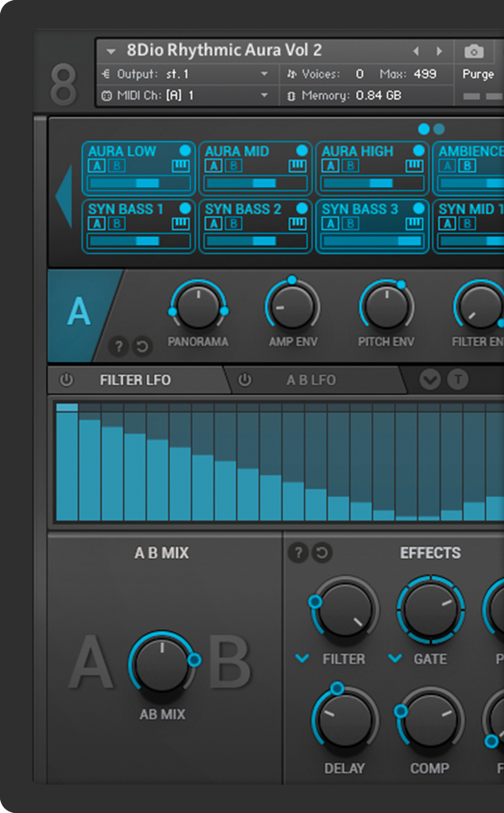Screen dimensions: 504x813
Task: Click the AB MIX knob
Action: 163,665
